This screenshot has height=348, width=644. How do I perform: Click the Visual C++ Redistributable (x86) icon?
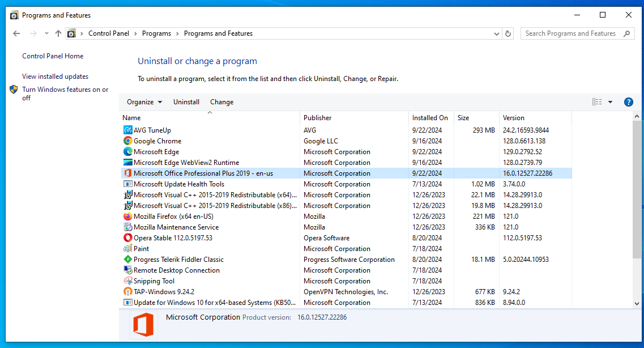128,205
